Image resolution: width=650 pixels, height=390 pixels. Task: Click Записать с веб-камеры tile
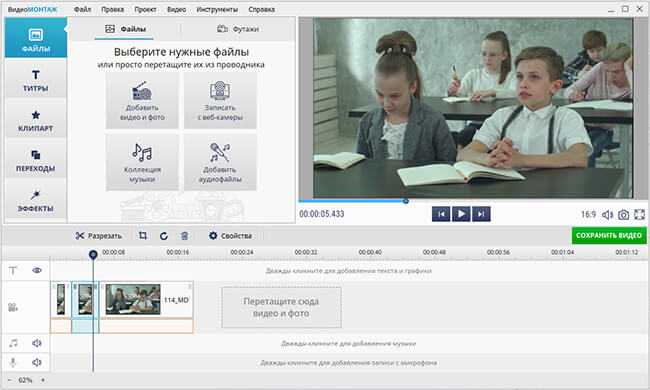click(220, 100)
